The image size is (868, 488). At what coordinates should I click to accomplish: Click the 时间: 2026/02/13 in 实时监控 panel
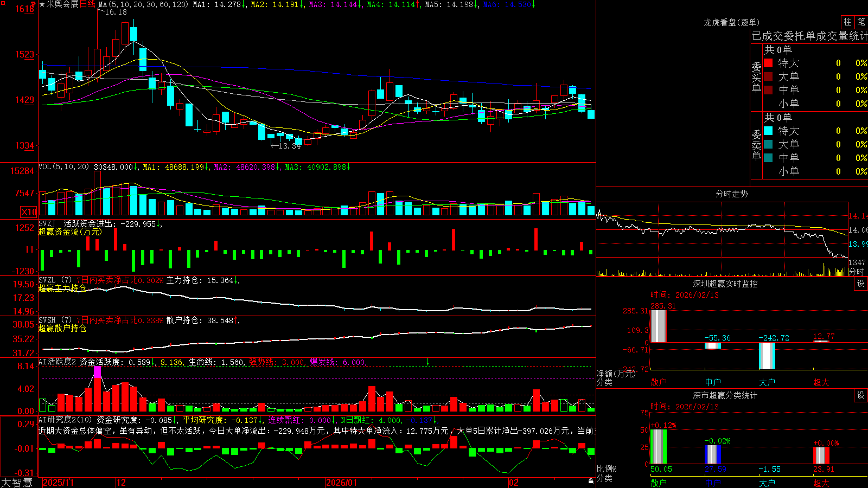(x=685, y=295)
